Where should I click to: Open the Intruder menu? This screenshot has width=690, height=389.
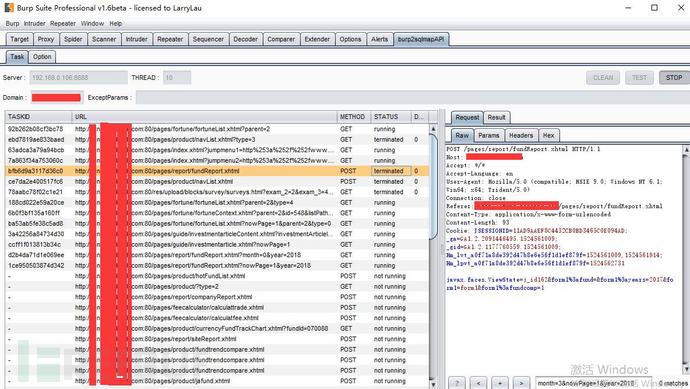(x=34, y=23)
